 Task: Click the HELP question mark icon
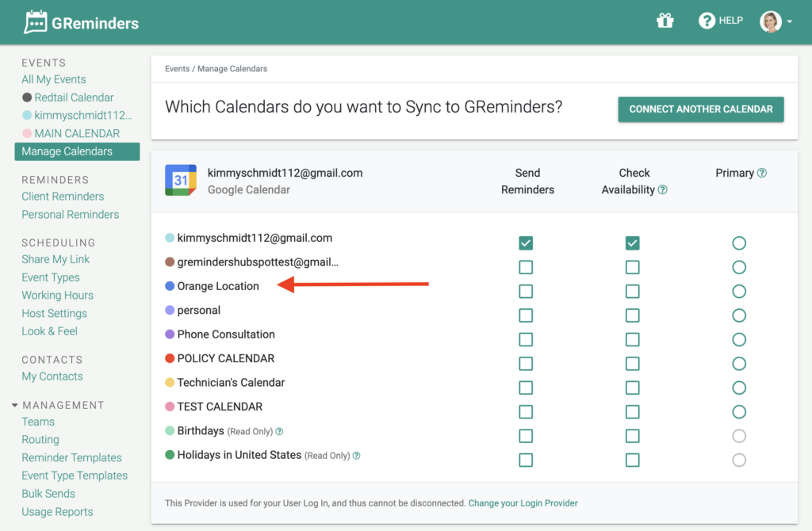(707, 21)
